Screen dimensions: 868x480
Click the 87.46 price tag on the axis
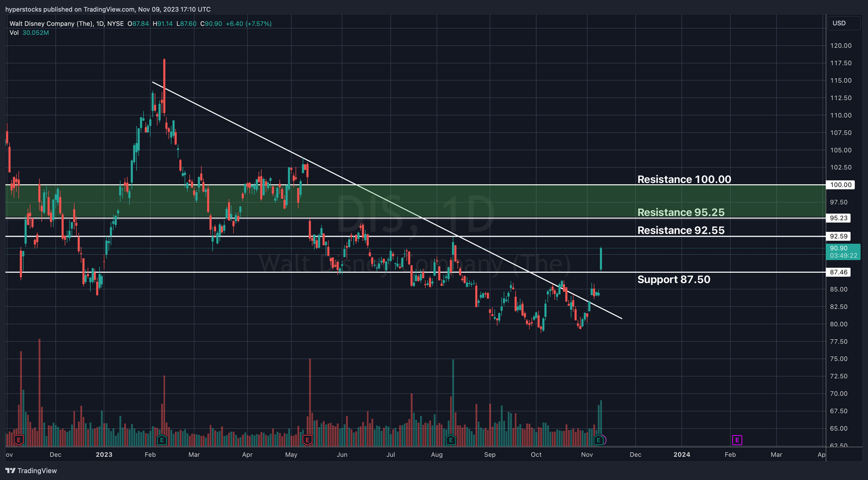[839, 272]
